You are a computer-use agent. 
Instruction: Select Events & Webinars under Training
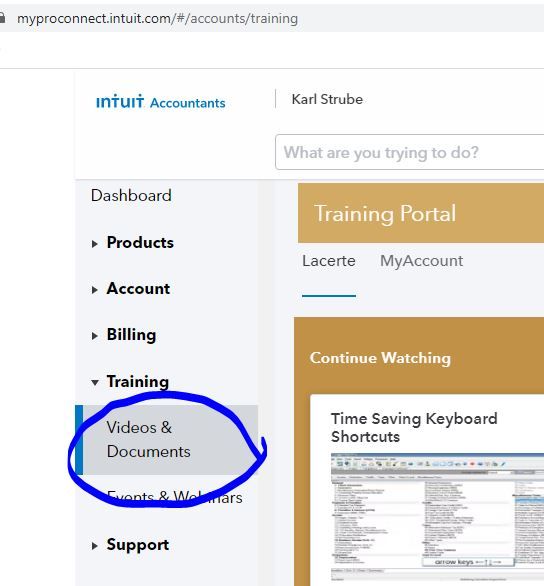tap(174, 497)
